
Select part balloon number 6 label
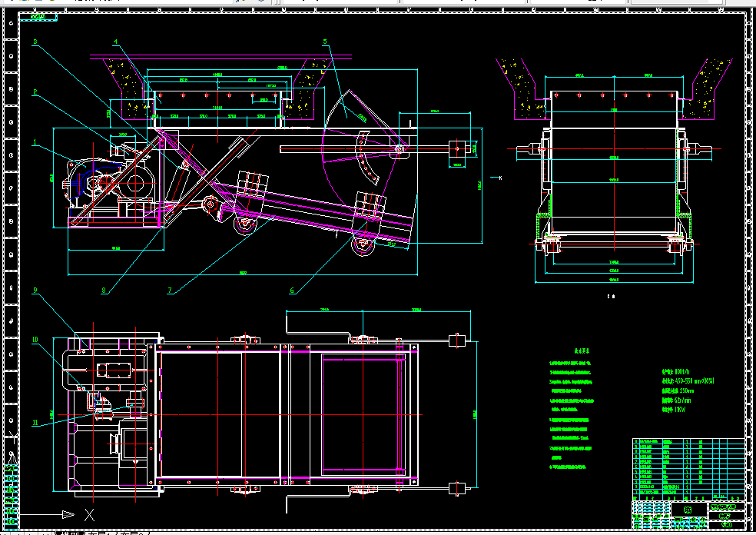tap(292, 291)
